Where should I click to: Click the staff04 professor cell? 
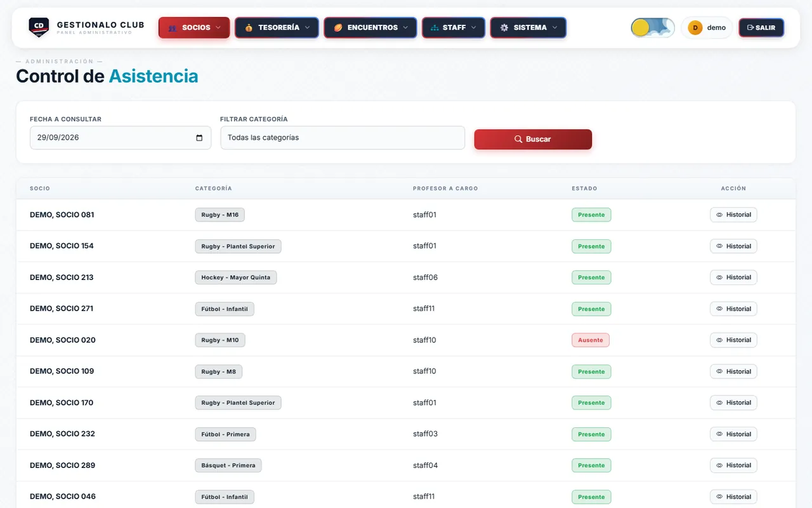425,465
